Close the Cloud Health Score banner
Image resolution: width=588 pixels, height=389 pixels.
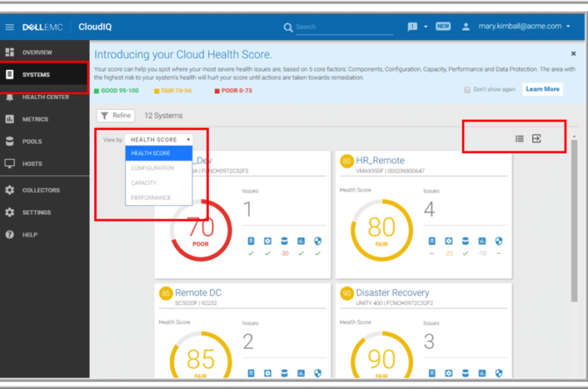click(x=574, y=54)
